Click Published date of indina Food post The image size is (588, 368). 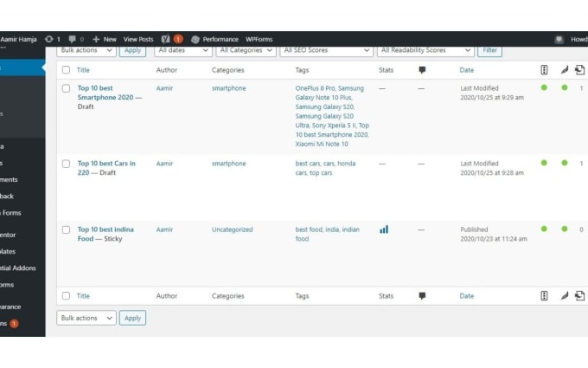pyautogui.click(x=494, y=234)
